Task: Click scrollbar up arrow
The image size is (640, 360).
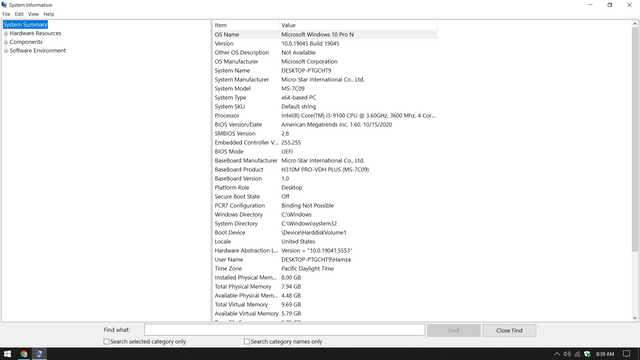Action: [635, 24]
